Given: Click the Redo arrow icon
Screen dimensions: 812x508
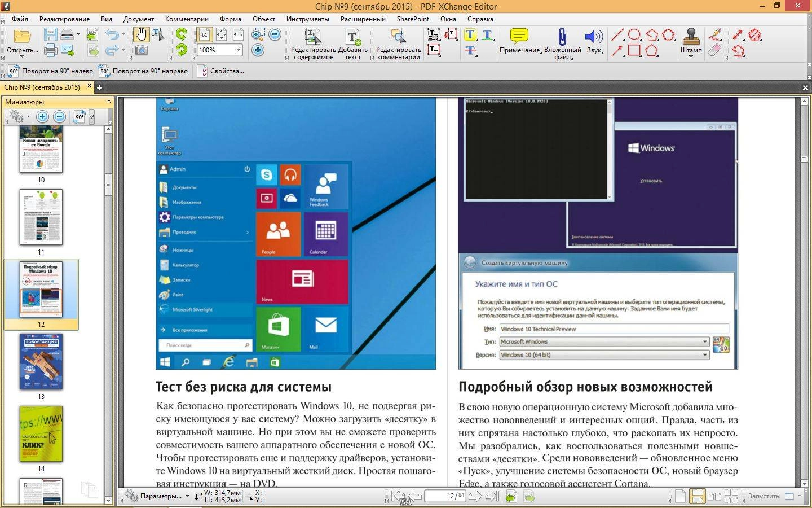Looking at the screenshot, I should [112, 50].
